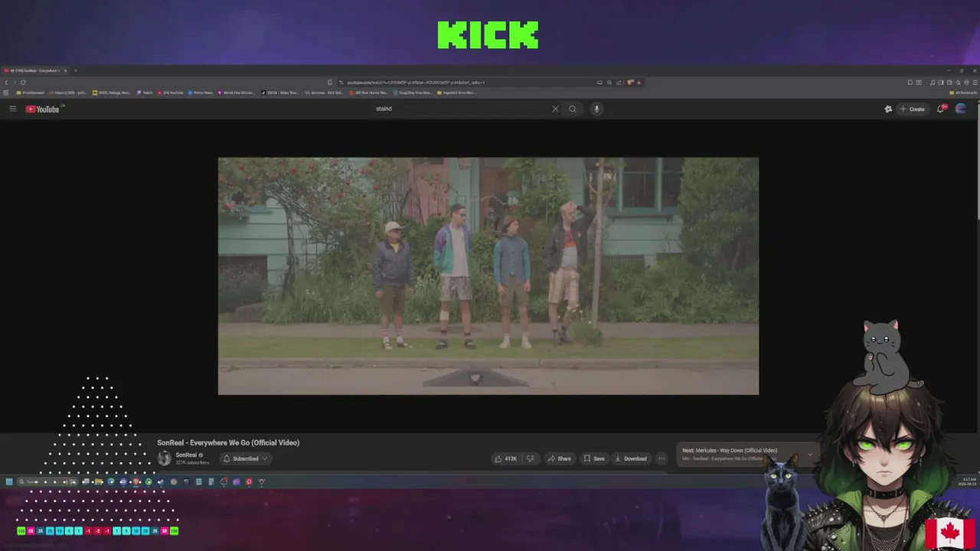
Task: Open the YouTube account avatar menu
Action: (x=961, y=109)
